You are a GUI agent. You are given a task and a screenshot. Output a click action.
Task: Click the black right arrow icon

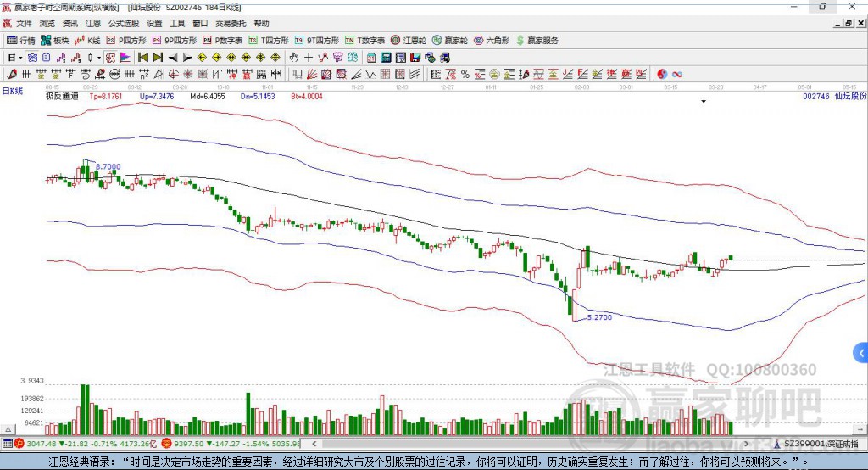187,58
